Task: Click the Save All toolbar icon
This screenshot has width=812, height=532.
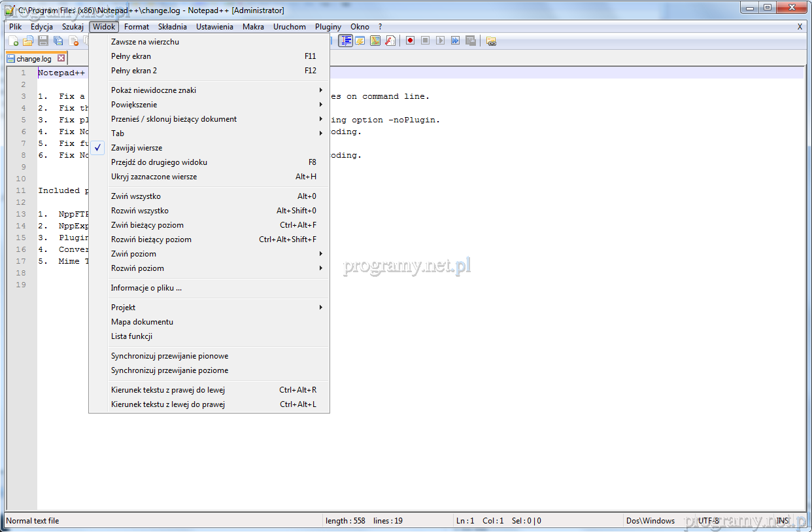Action: 58,41
